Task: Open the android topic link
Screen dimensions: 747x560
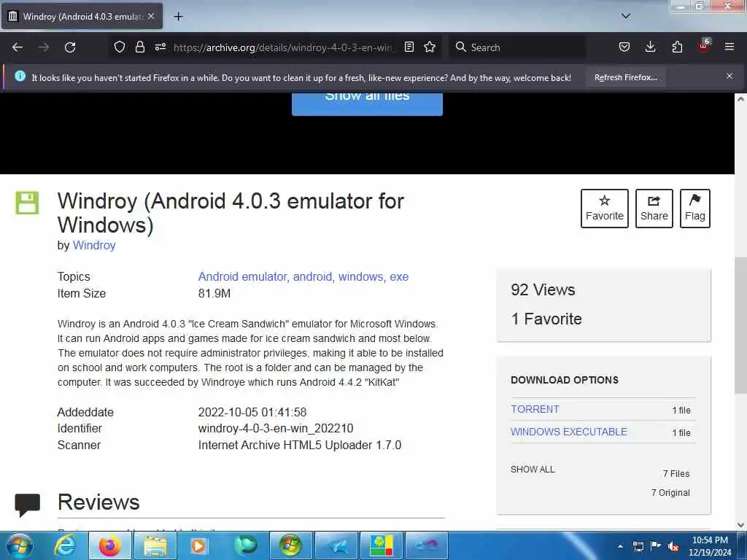Action: coord(312,276)
